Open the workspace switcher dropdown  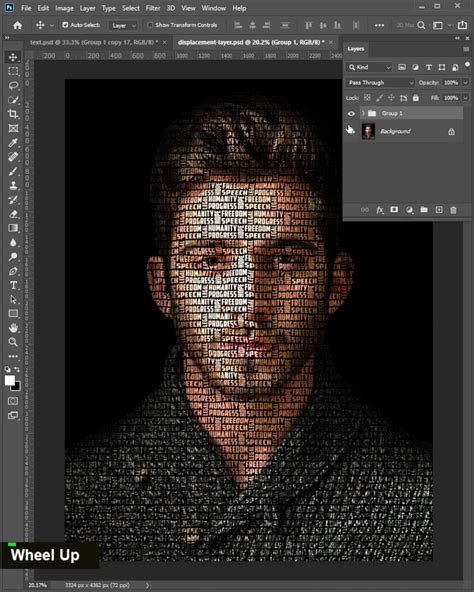point(441,25)
